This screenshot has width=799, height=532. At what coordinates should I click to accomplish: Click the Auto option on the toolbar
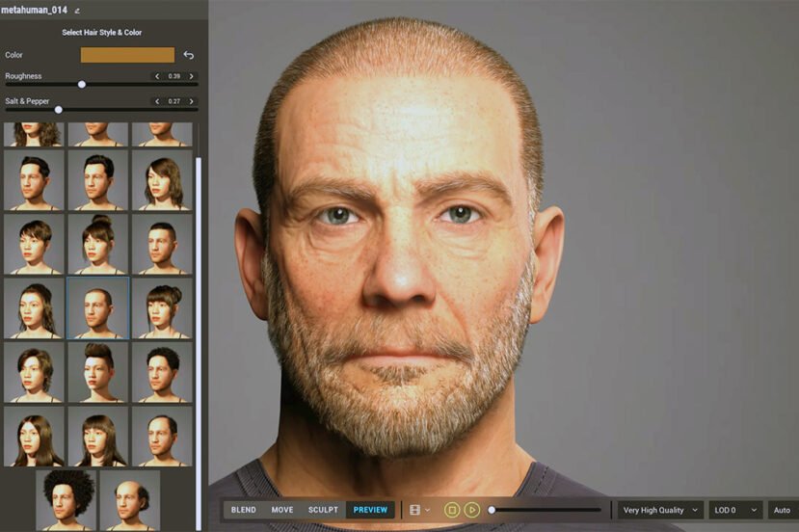tap(783, 510)
